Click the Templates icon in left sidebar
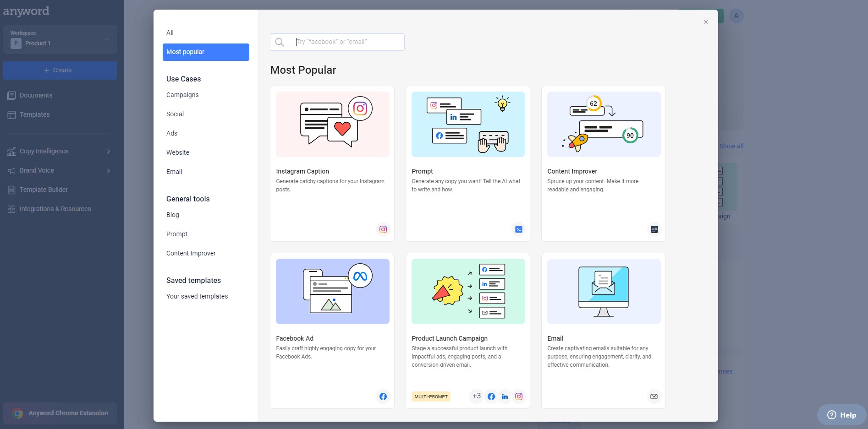 (x=11, y=115)
